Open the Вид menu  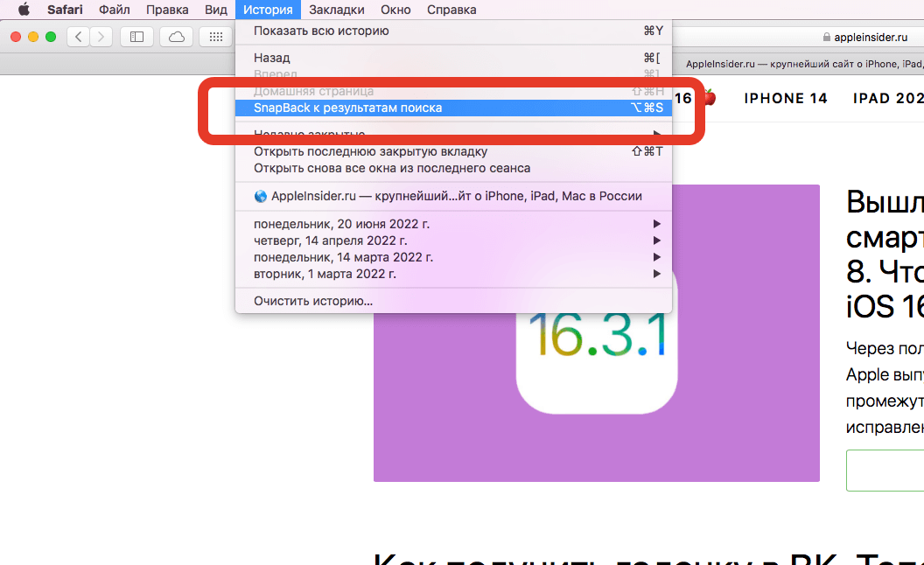[x=215, y=10]
